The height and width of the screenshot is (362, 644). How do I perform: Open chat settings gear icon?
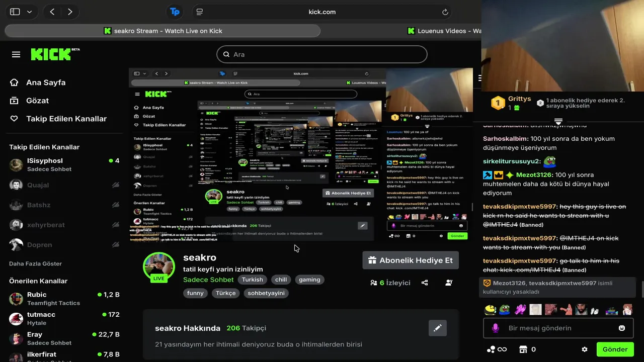(585, 349)
